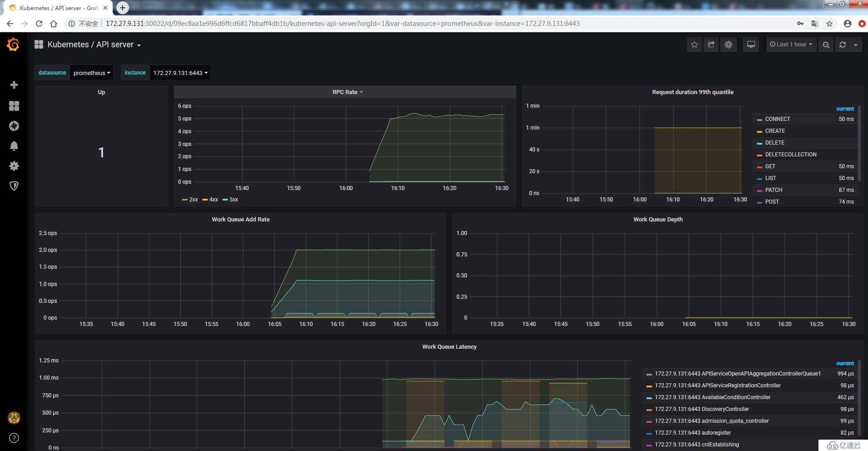Change the PATCH series color swatch
The image size is (868, 451).
coord(759,190)
